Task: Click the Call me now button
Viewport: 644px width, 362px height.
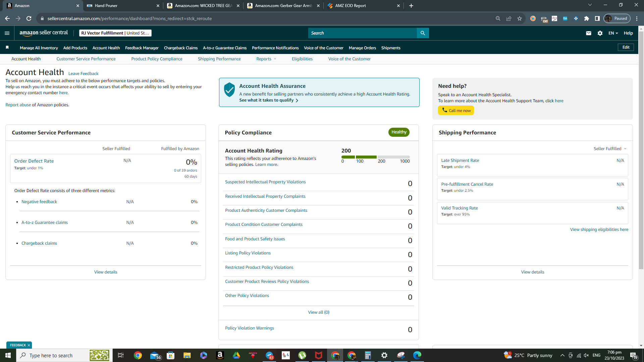Action: point(456,110)
